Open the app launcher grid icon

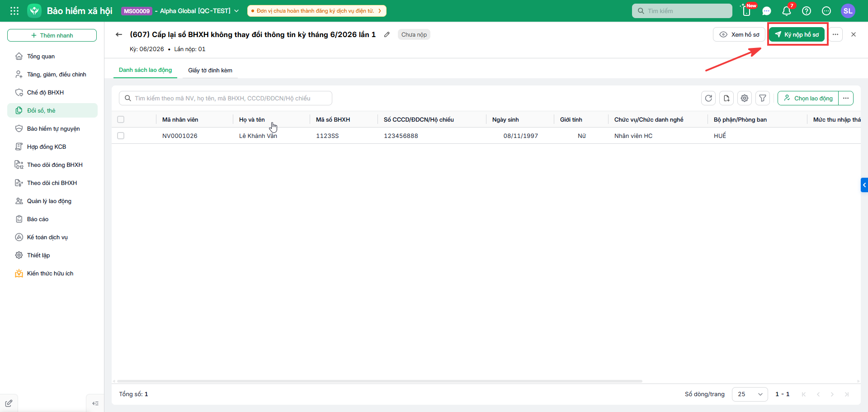pyautogui.click(x=14, y=11)
